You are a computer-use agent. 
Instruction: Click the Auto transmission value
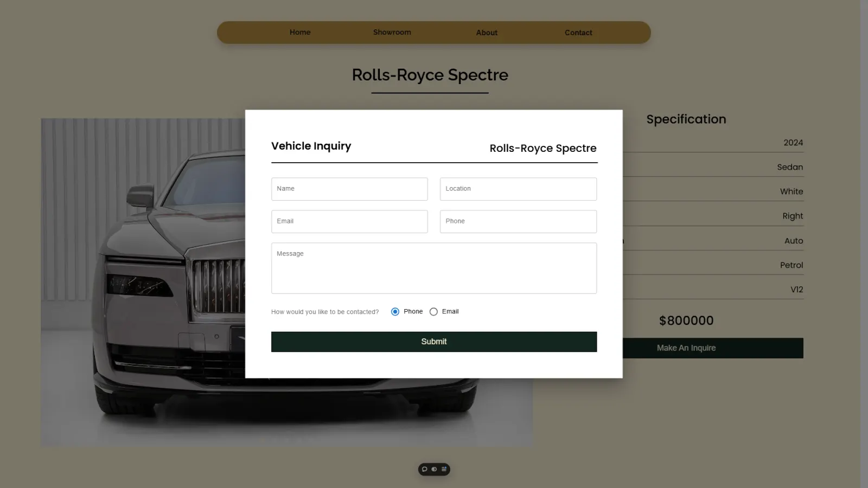pyautogui.click(x=794, y=241)
